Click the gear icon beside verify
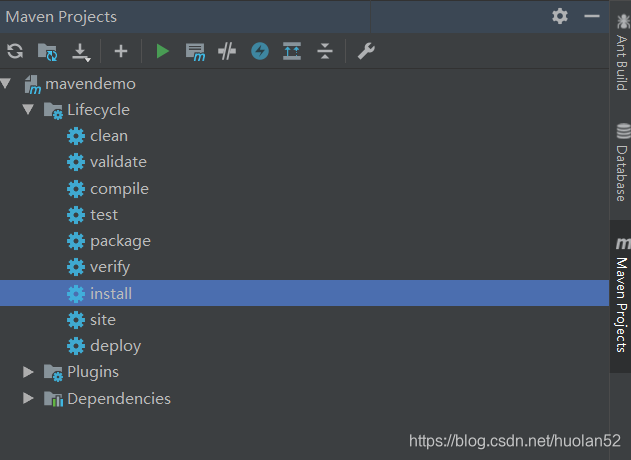This screenshot has width=631, height=460. pos(76,267)
